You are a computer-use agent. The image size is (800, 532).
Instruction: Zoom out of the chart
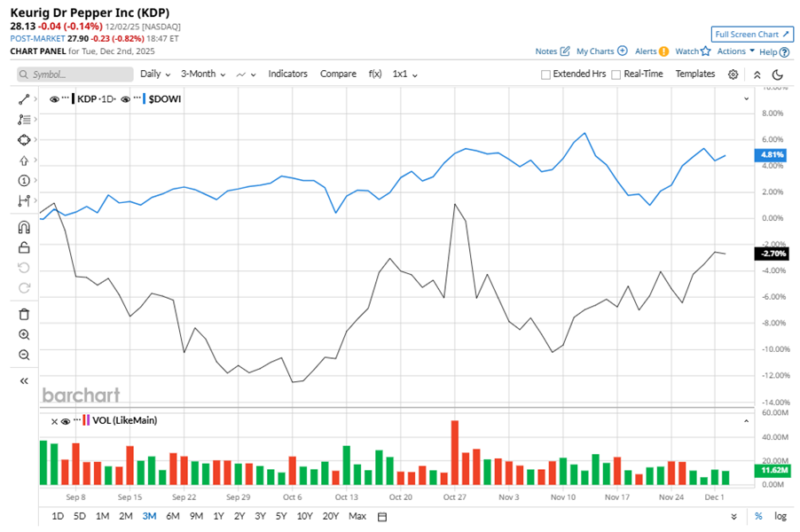click(24, 355)
